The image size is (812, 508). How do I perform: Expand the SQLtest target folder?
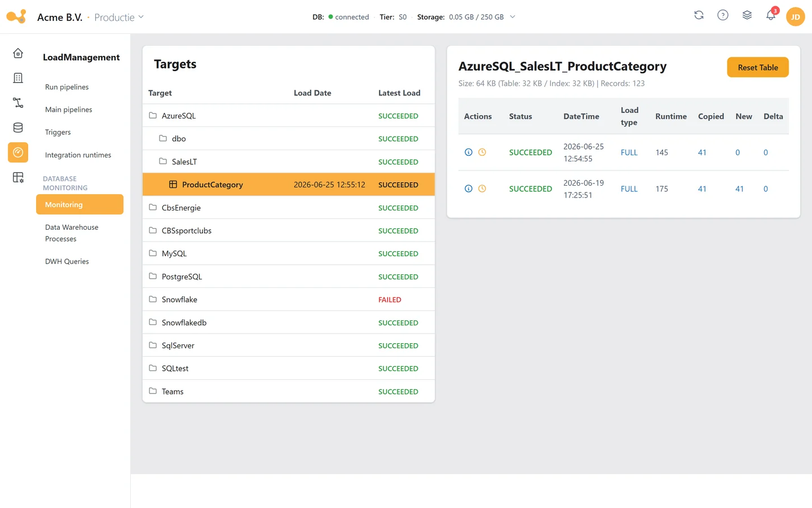(x=289, y=369)
